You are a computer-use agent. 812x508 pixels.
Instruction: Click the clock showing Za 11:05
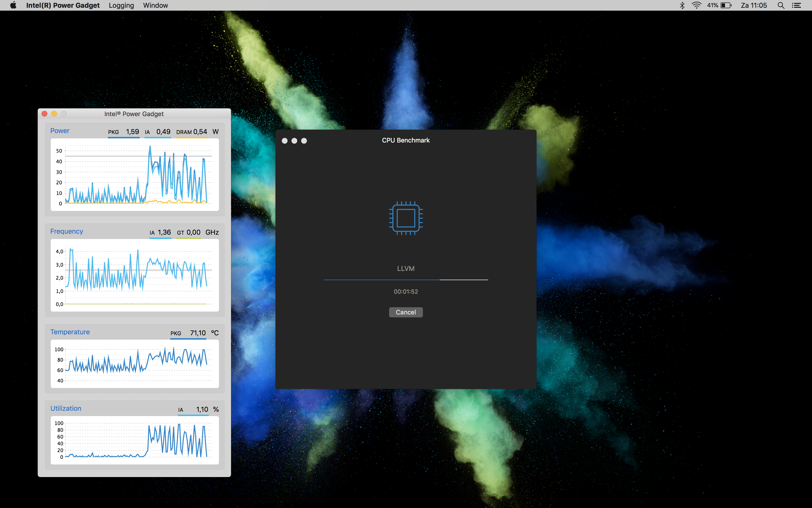tap(754, 5)
